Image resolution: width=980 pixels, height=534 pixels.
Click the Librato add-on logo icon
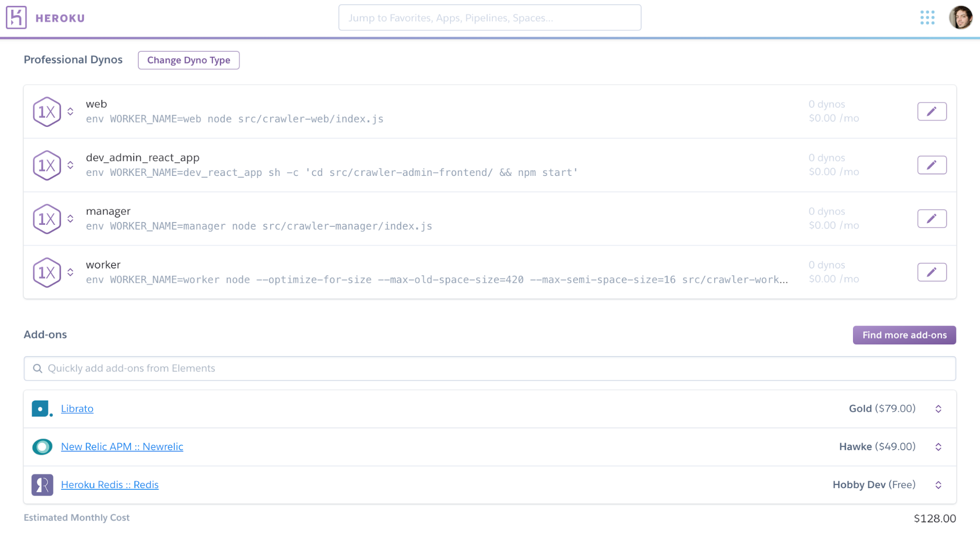click(x=42, y=409)
